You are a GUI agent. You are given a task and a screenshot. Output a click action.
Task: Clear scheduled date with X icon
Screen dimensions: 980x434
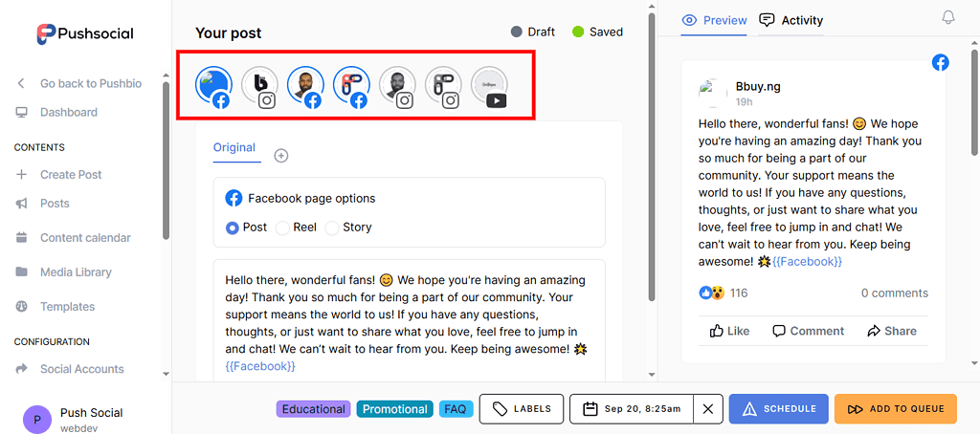pyautogui.click(x=707, y=409)
